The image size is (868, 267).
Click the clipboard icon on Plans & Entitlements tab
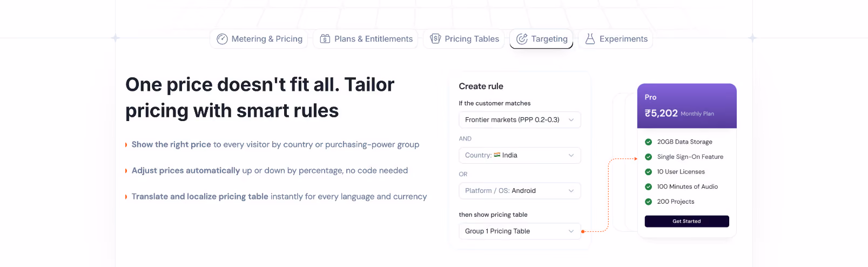click(x=325, y=39)
